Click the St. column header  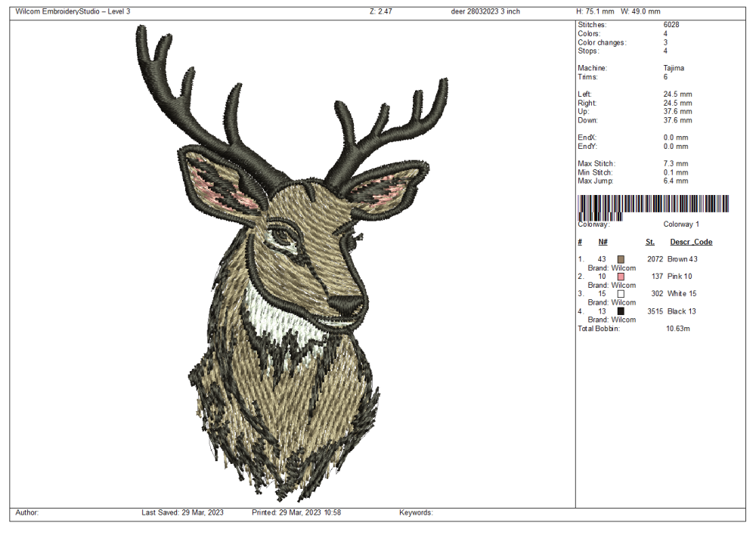649,243
